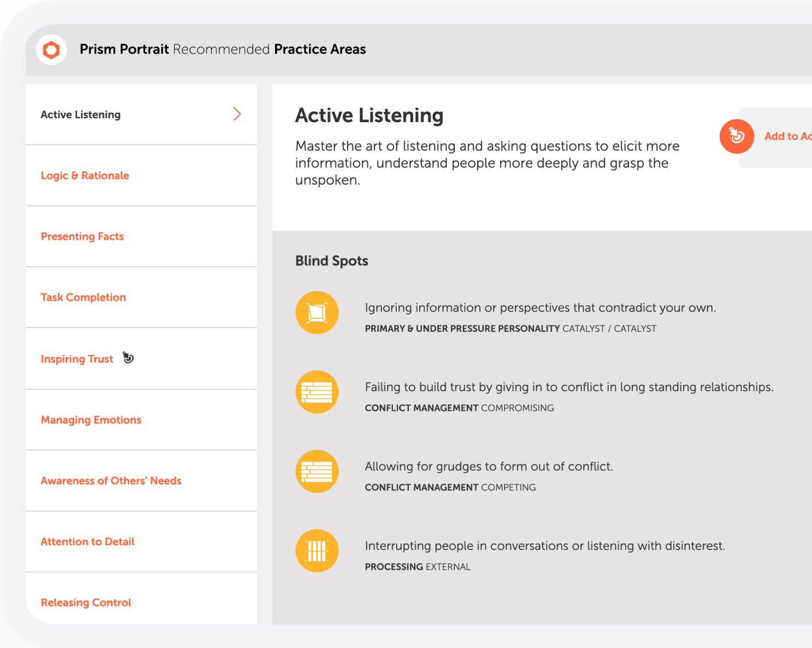Choose Awareness of Others' Needs
Screen dimensions: 812x648
[111, 480]
